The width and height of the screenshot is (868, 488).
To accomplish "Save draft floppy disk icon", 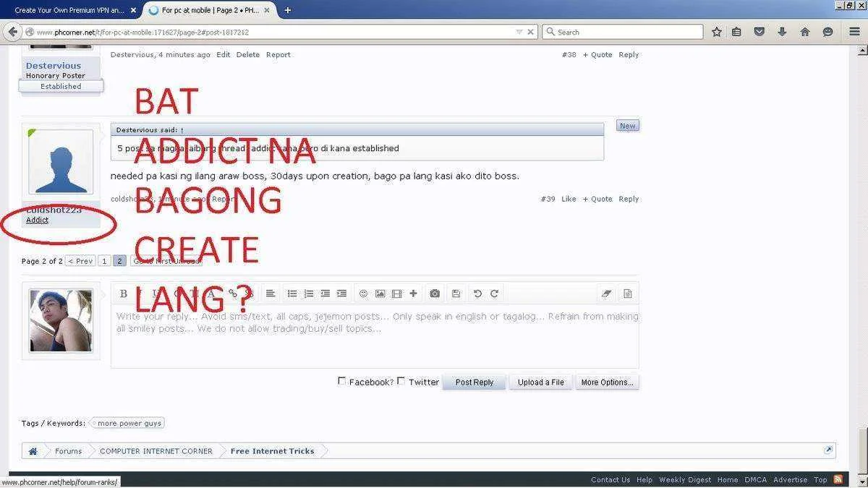I will (456, 294).
